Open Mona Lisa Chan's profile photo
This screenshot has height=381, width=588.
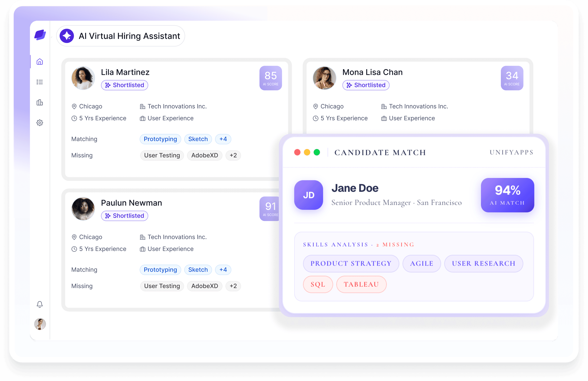[324, 78]
